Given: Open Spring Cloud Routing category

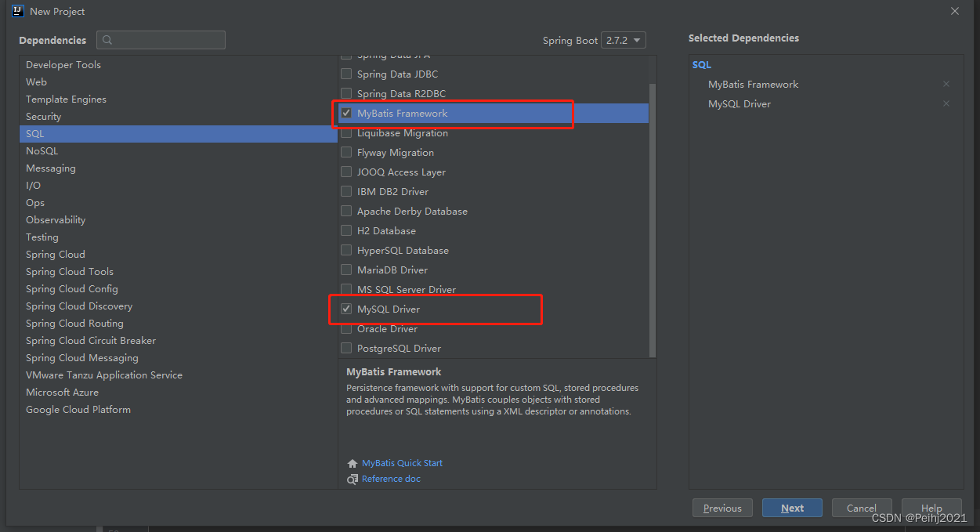Looking at the screenshot, I should pyautogui.click(x=179, y=323).
